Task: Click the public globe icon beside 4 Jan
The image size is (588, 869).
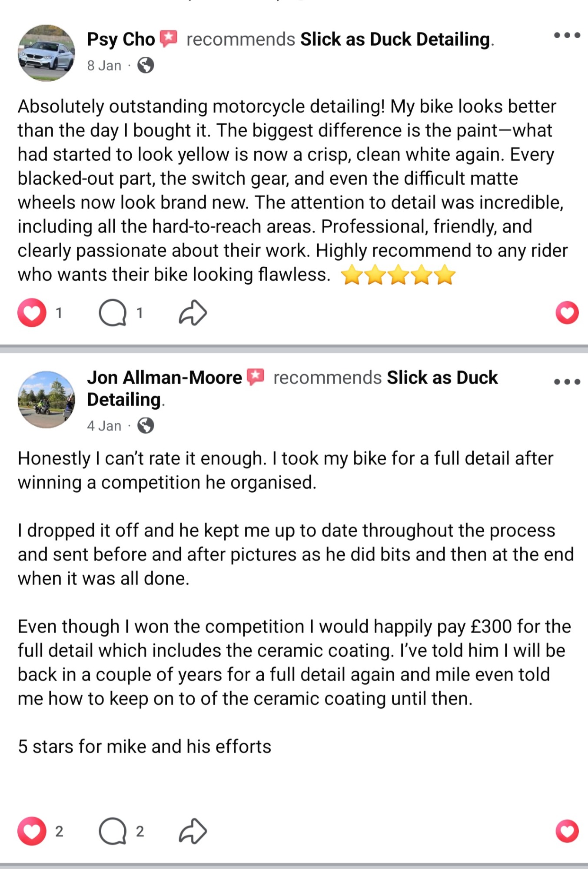Action: click(x=146, y=426)
